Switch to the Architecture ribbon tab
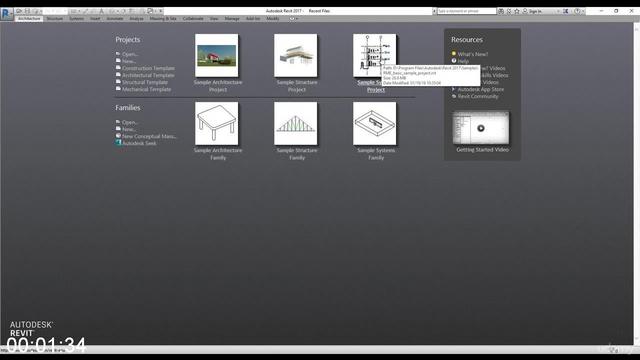Image resolution: width=640 pixels, height=360 pixels. click(29, 18)
